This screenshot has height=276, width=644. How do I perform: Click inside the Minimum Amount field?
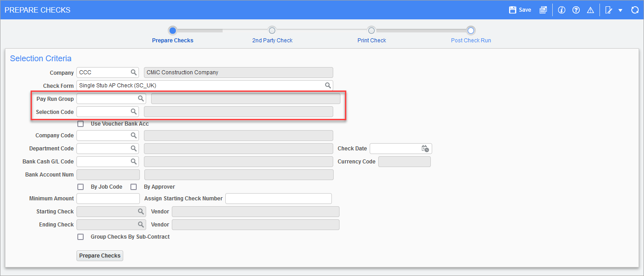(108, 198)
